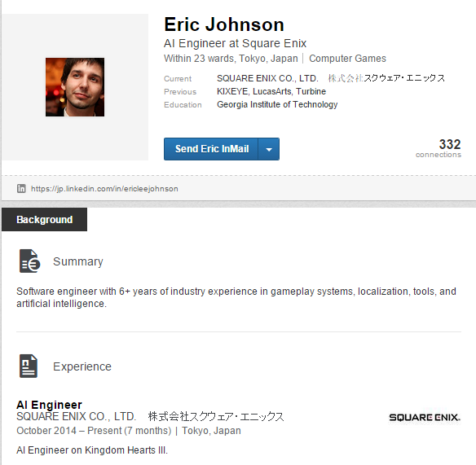Click the Experience section icon
Image resolution: width=476 pixels, height=465 pixels.
pyautogui.click(x=29, y=366)
